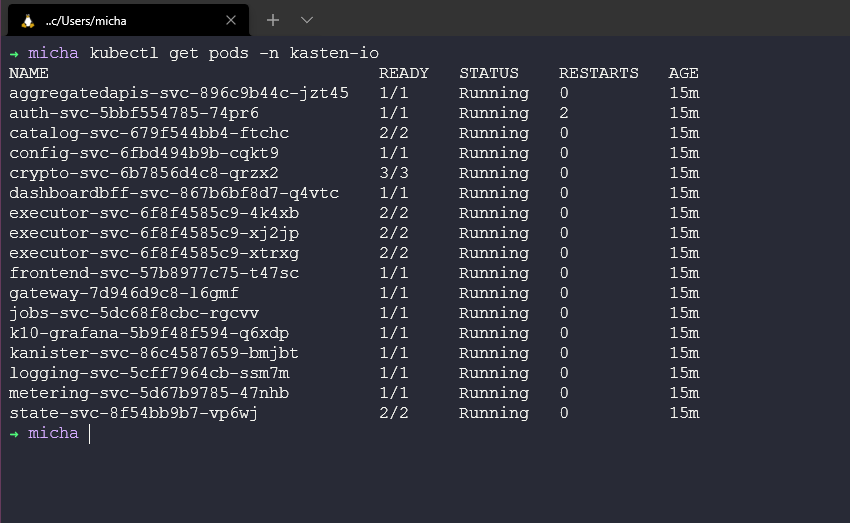Click pod name aggregatedapis-svc-896c9b44c-jzt45
The width and height of the screenshot is (850, 523).
[x=178, y=93]
